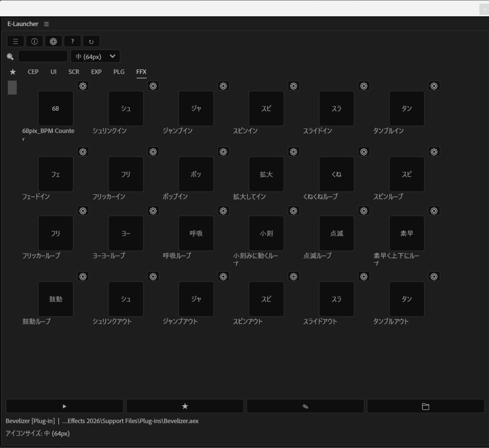Click the question mark help button

[73, 41]
